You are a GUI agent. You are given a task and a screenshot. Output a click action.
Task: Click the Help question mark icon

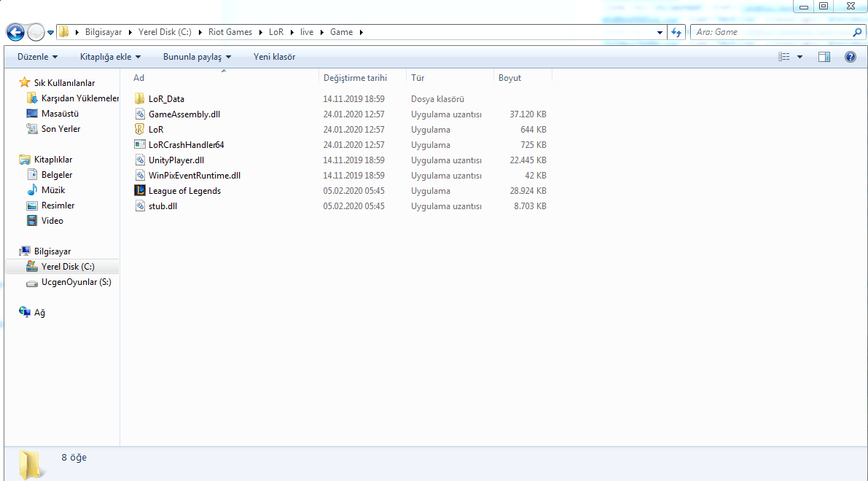(x=851, y=56)
